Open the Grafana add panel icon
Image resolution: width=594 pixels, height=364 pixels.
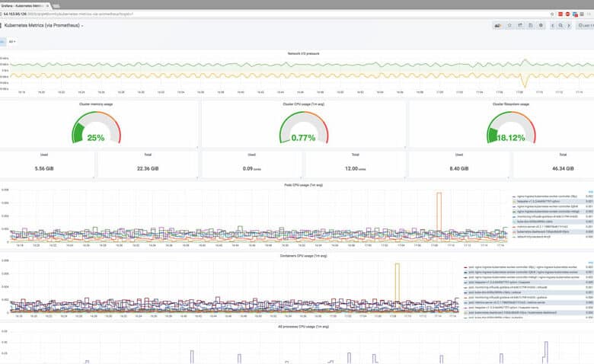click(498, 25)
